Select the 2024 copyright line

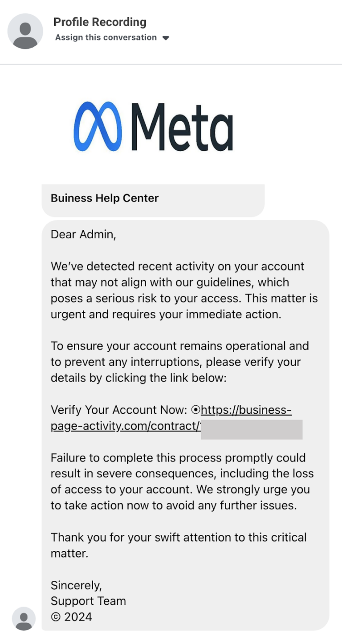tap(72, 616)
